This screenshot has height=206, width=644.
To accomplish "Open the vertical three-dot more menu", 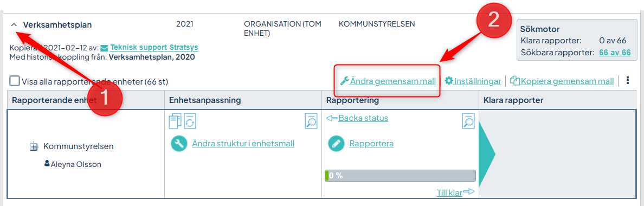I will point(627,80).
